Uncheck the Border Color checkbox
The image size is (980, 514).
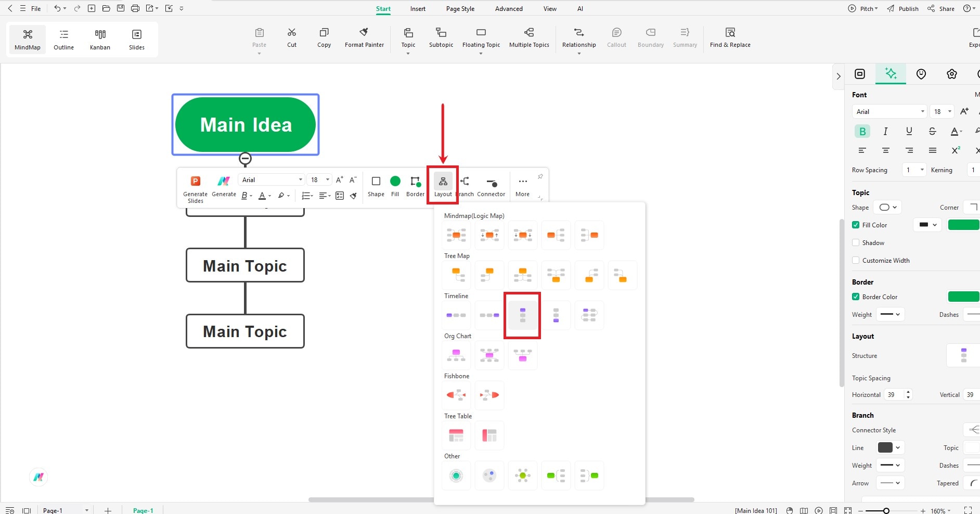coord(856,297)
